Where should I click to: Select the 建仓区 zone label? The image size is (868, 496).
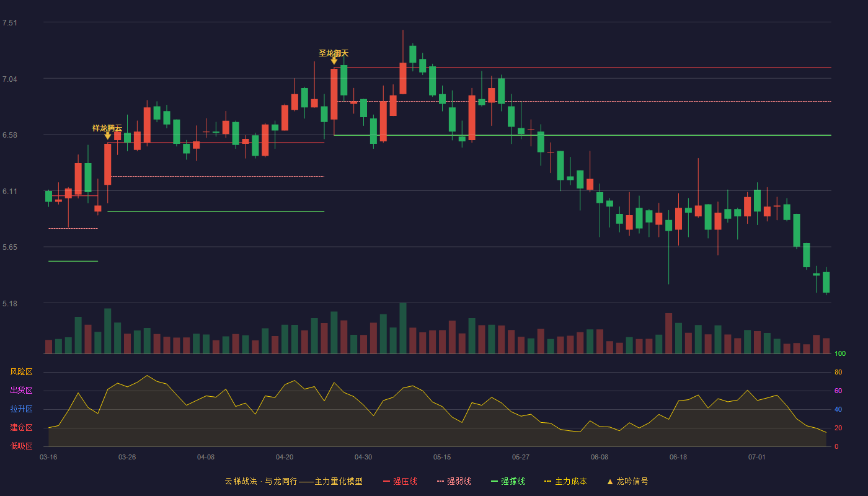21,428
